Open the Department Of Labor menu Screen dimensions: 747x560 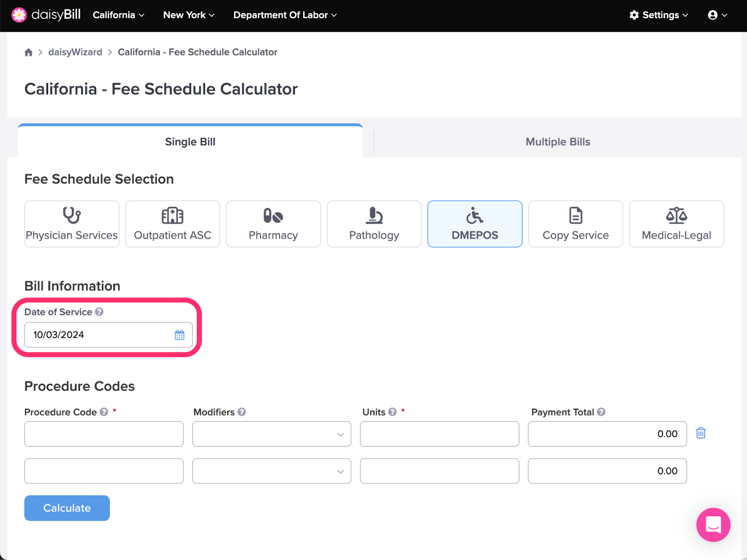click(285, 15)
